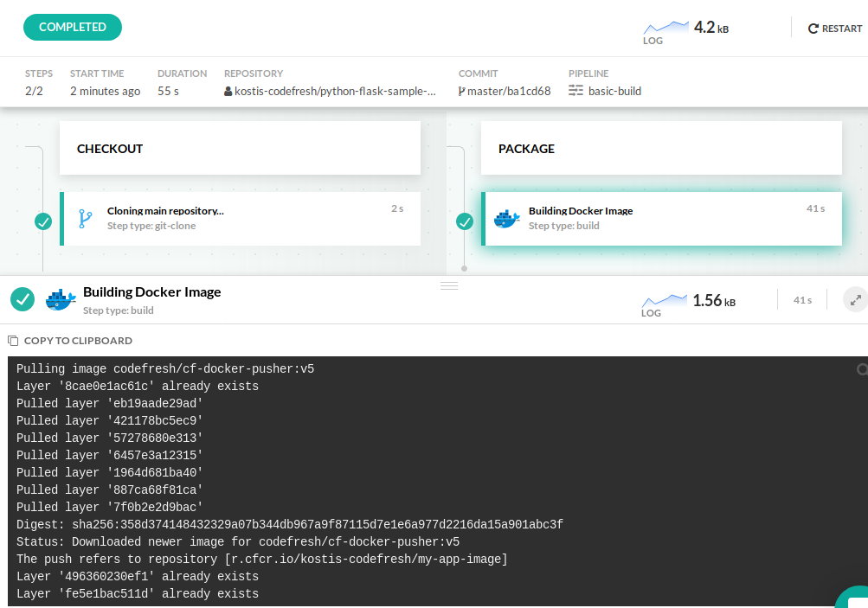Click Docker whale icon in Package step

[x=506, y=219]
